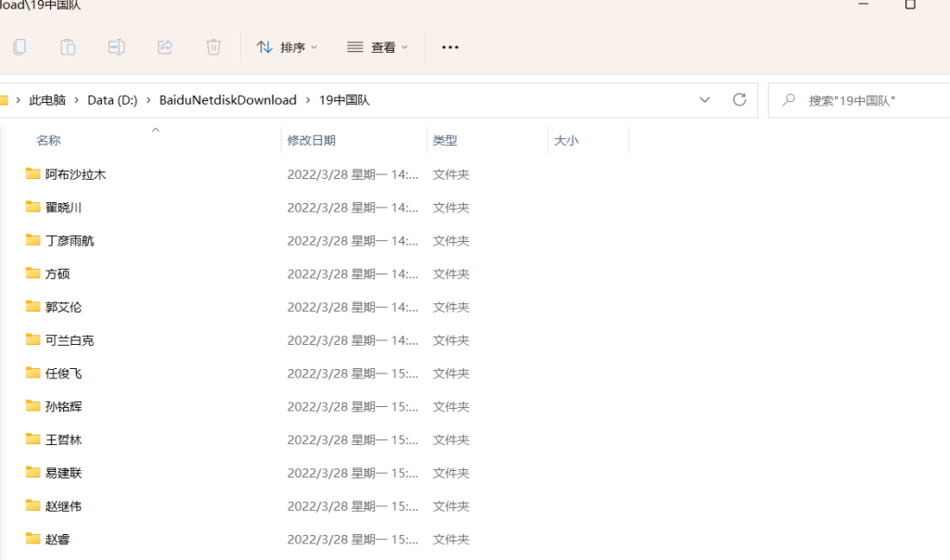Go to Data (D:) in breadcrumb

[112, 100]
